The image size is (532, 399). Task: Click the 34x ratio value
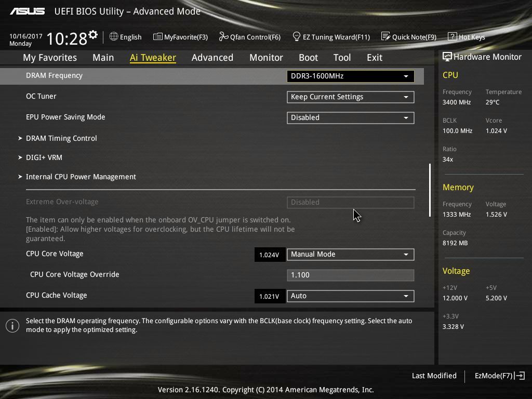tap(447, 159)
